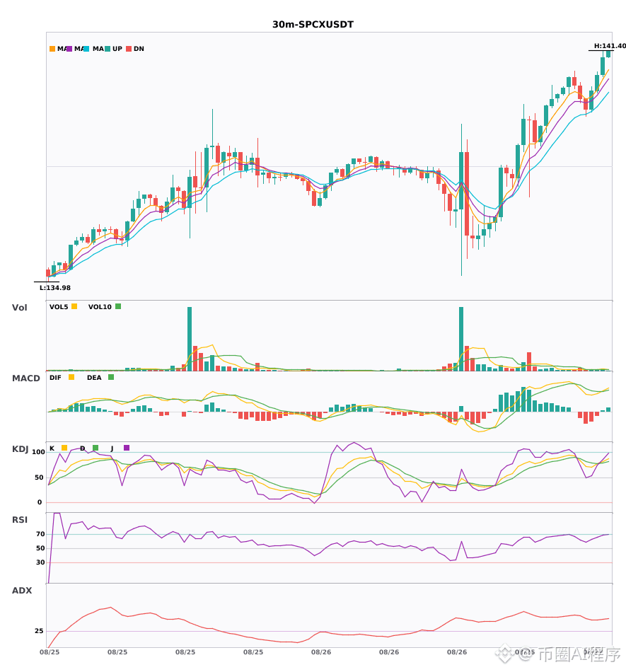Click the green UP legend swatch
This screenshot has height=672, width=626.
[108, 49]
